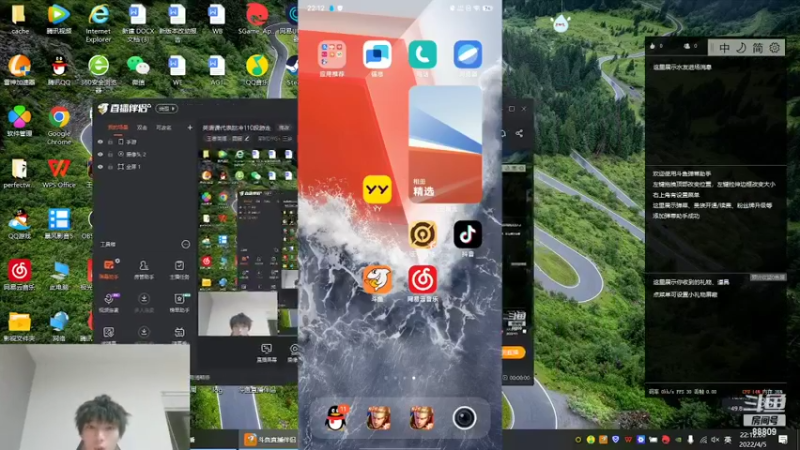Open the 应用推荐 app folder on the phone
Viewport: 800px width, 450px height.
332,54
